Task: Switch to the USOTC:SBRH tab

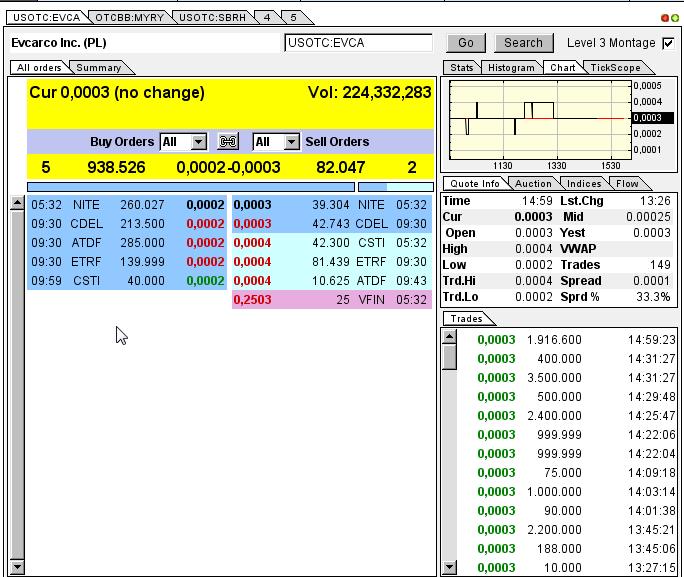Action: tap(212, 17)
